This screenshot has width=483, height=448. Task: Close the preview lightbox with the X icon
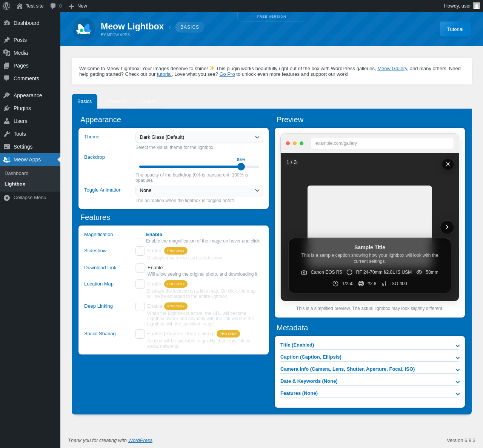tap(448, 164)
